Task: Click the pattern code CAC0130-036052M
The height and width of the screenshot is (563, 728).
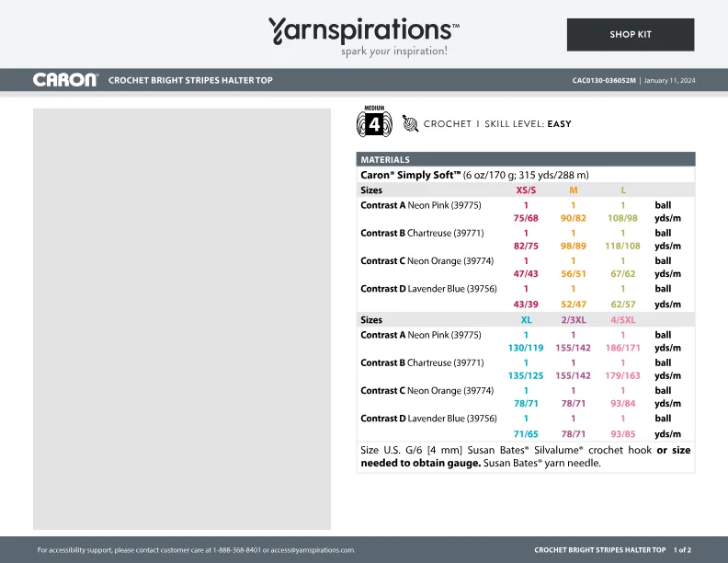Action: click(x=604, y=80)
